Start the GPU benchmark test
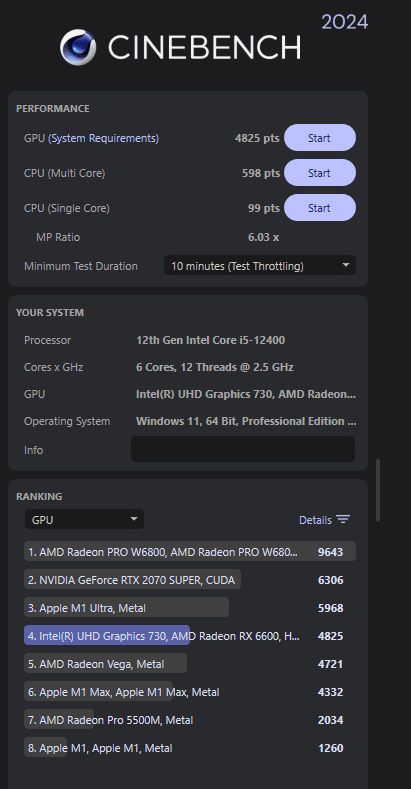Screen dimensions: 411x789 tap(319, 138)
